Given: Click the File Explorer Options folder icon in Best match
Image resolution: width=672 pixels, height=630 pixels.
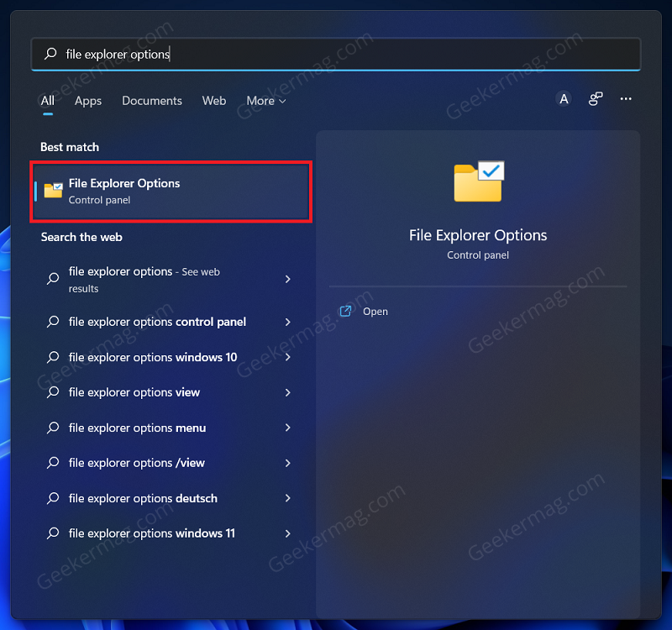Looking at the screenshot, I should point(54,191).
